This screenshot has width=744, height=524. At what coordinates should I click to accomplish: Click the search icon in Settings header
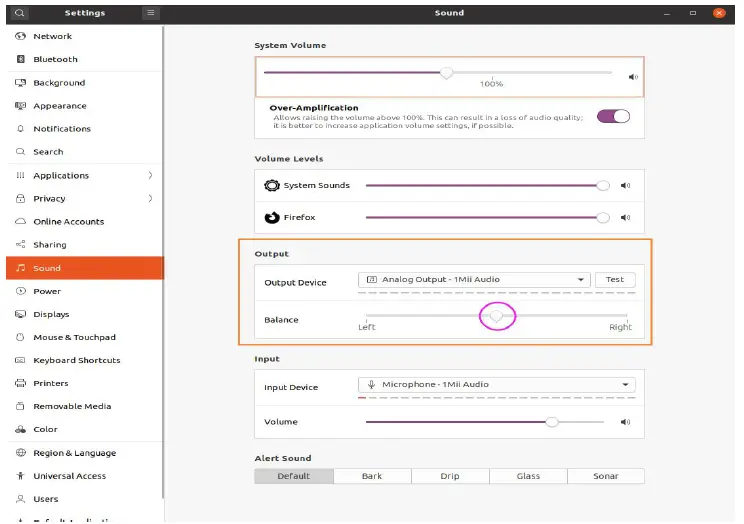[20, 13]
